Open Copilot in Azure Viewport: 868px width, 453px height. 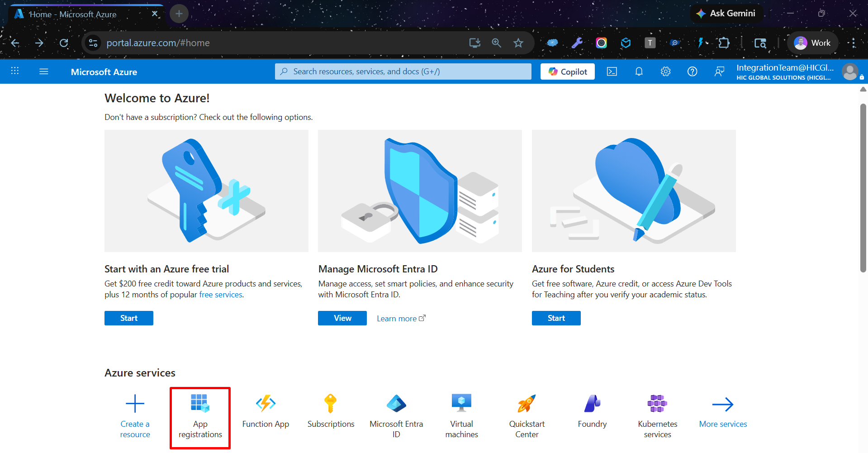coord(568,72)
